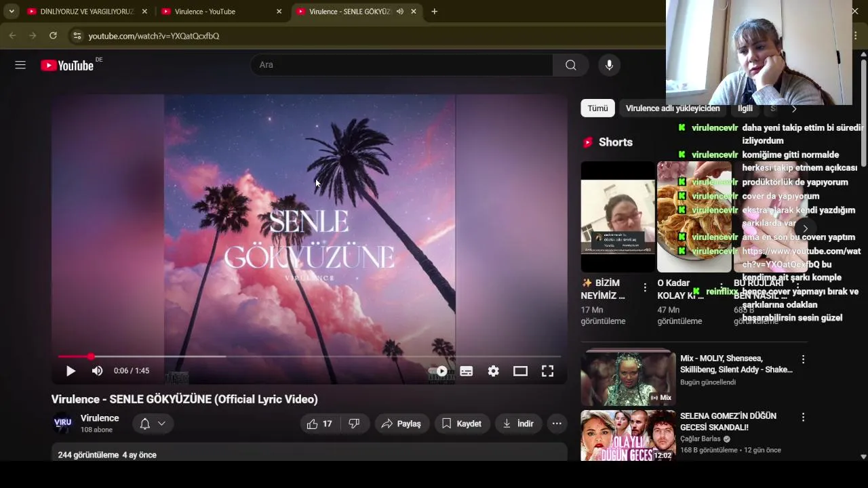Share the video with Paylaş
Viewport: 868px width, 488px height.
point(401,424)
